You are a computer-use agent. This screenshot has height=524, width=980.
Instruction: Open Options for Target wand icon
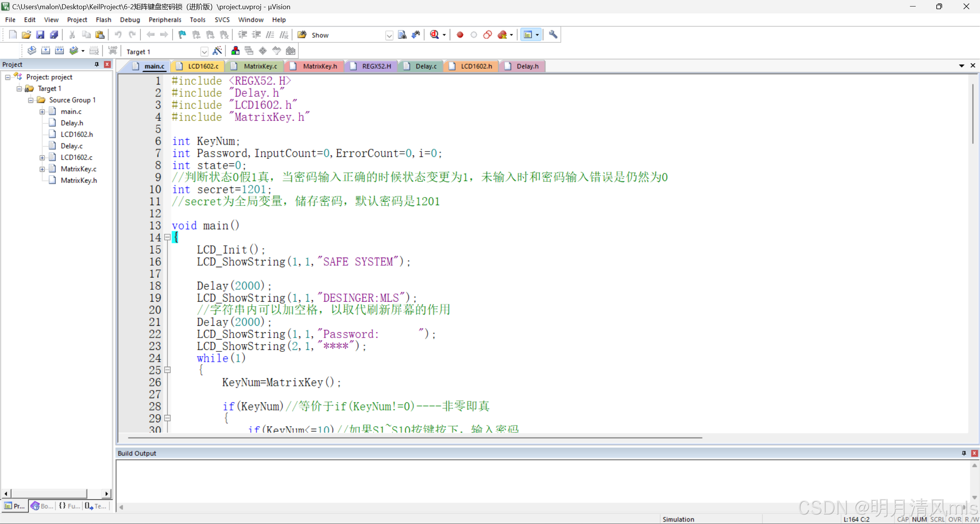pyautogui.click(x=217, y=51)
